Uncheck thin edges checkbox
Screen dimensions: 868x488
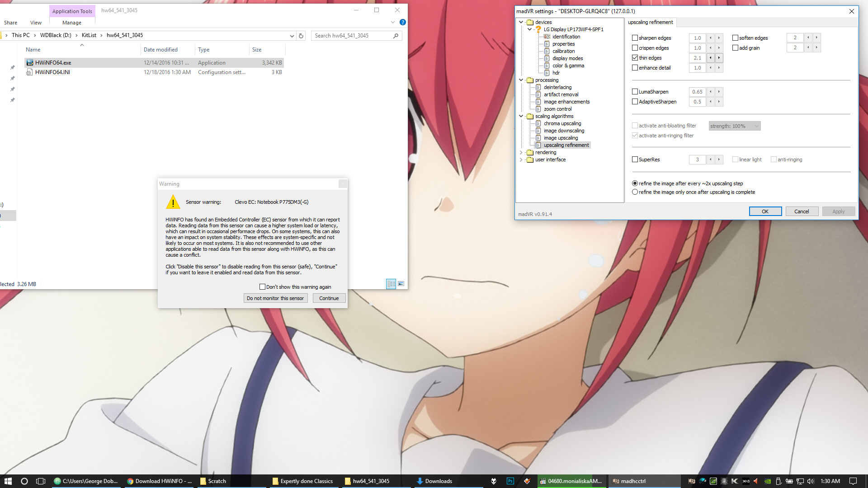pyautogui.click(x=635, y=58)
